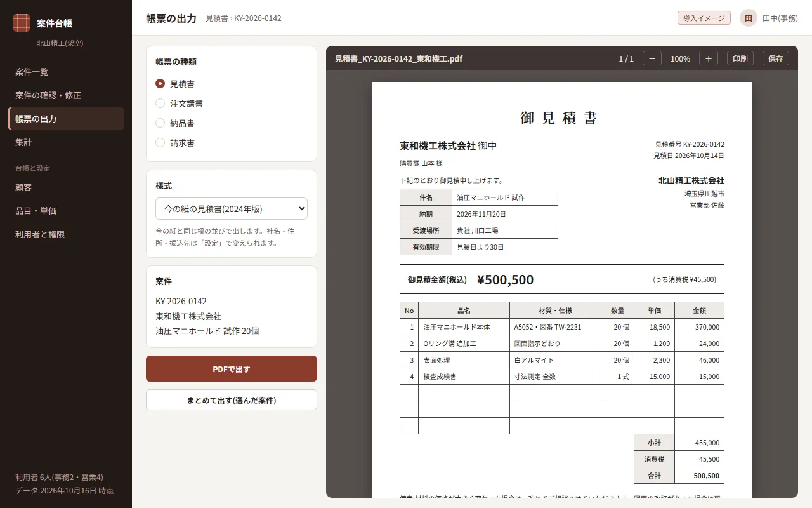Click 見積番号 KY-2026-0142 on the estimate
Viewport: 812px width, 508px height.
click(x=690, y=144)
